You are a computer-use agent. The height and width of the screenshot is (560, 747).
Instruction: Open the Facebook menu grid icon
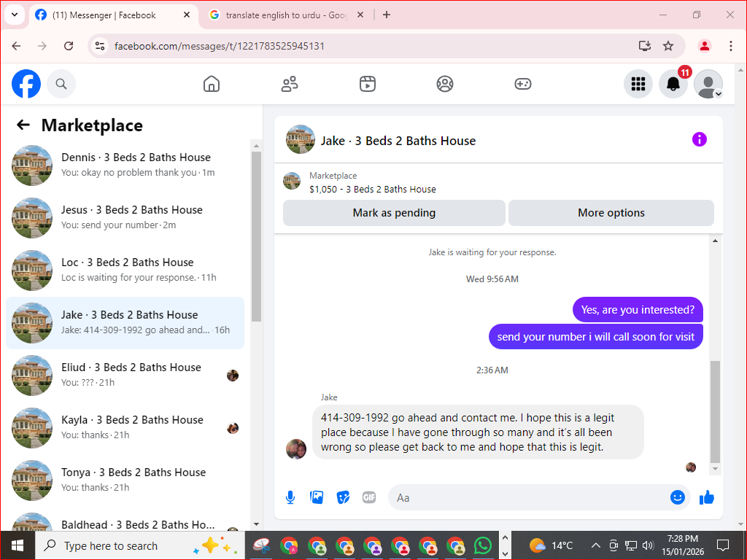pos(638,84)
